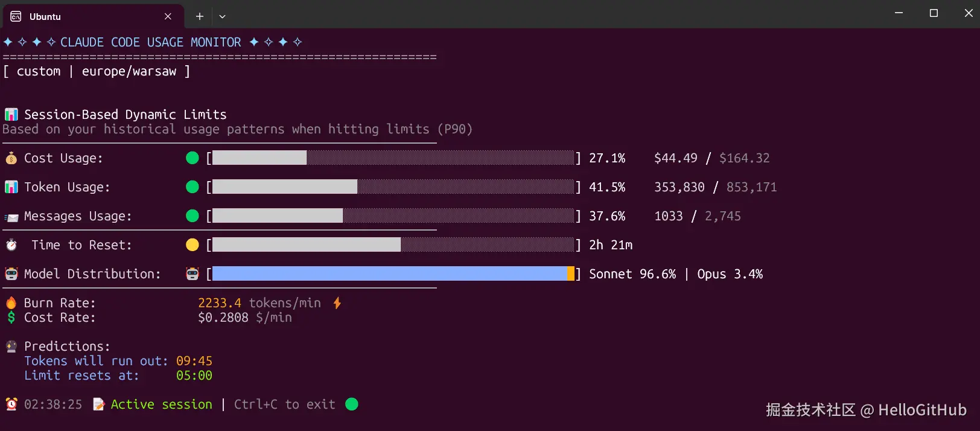This screenshot has height=431, width=980.
Task: Click the Token Usage progress bar
Action: (393, 187)
